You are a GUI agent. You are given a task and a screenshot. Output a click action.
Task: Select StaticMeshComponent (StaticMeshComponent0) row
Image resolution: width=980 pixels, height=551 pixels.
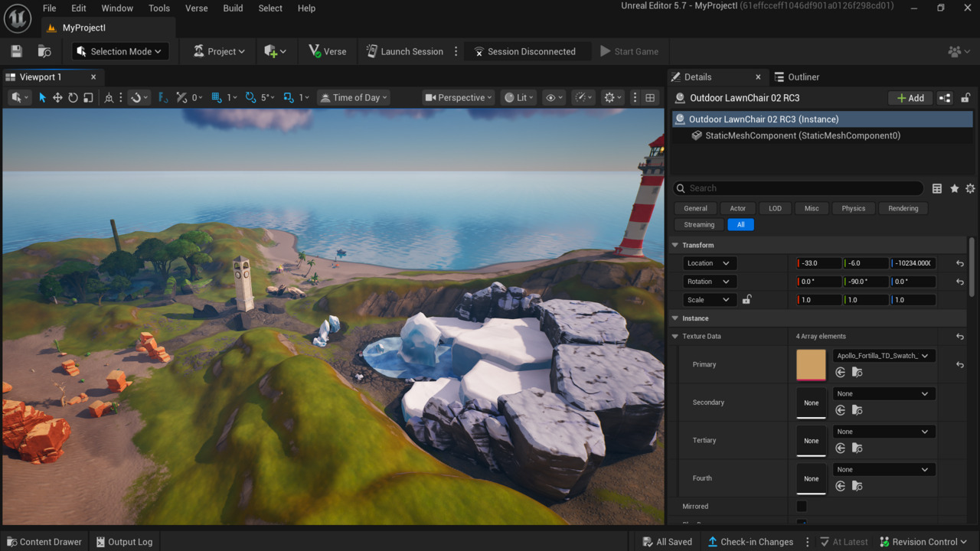coord(823,135)
